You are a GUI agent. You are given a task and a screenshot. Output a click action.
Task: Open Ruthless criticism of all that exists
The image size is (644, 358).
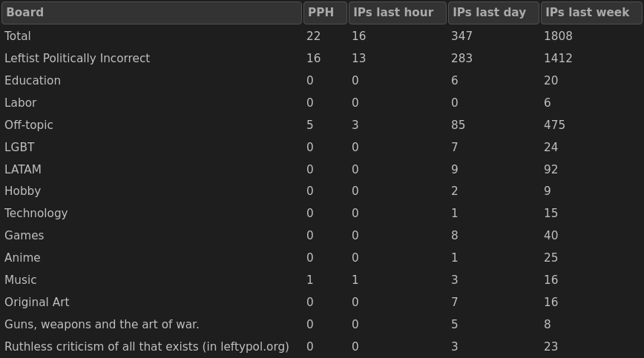click(x=147, y=347)
